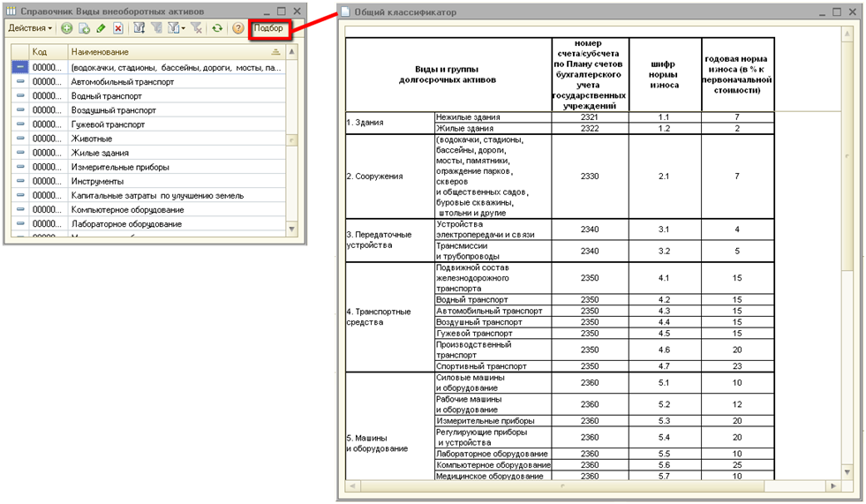Click the disable filter icon with red cross

coord(197,29)
